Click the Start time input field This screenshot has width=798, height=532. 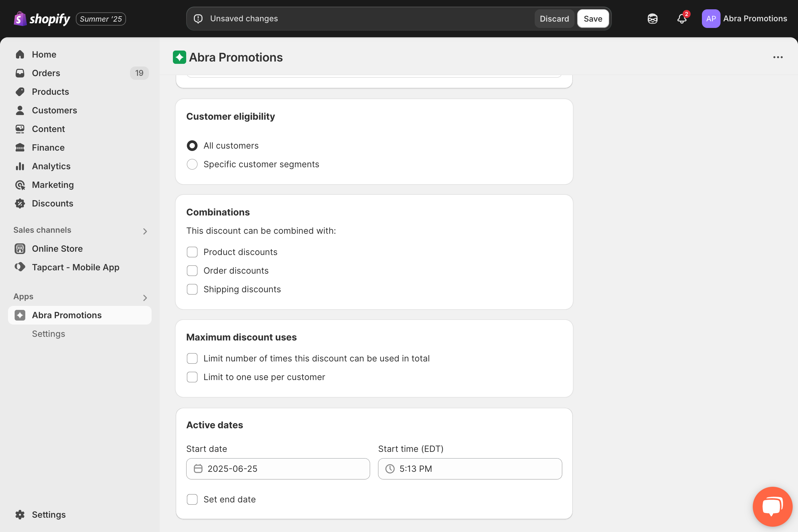click(470, 468)
